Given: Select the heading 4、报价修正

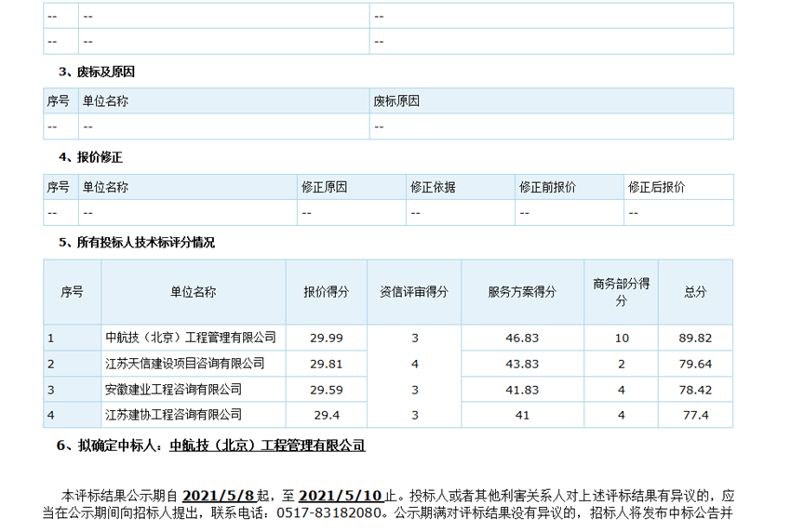Looking at the screenshot, I should (90, 157).
